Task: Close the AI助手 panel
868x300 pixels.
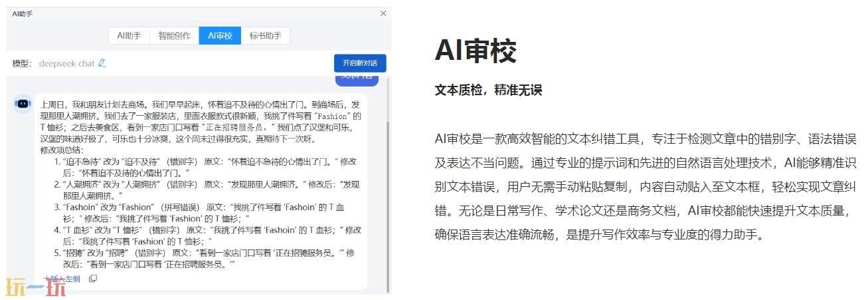Action: [383, 13]
